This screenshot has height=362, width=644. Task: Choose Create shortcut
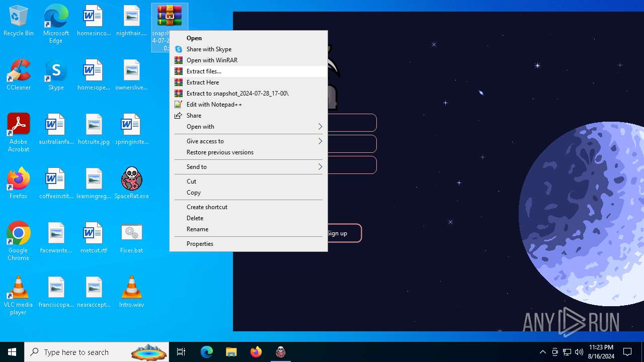(x=249, y=207)
